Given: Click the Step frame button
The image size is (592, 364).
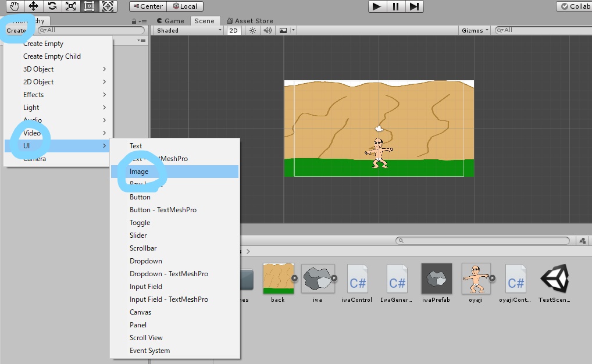Looking at the screenshot, I should pos(414,6).
